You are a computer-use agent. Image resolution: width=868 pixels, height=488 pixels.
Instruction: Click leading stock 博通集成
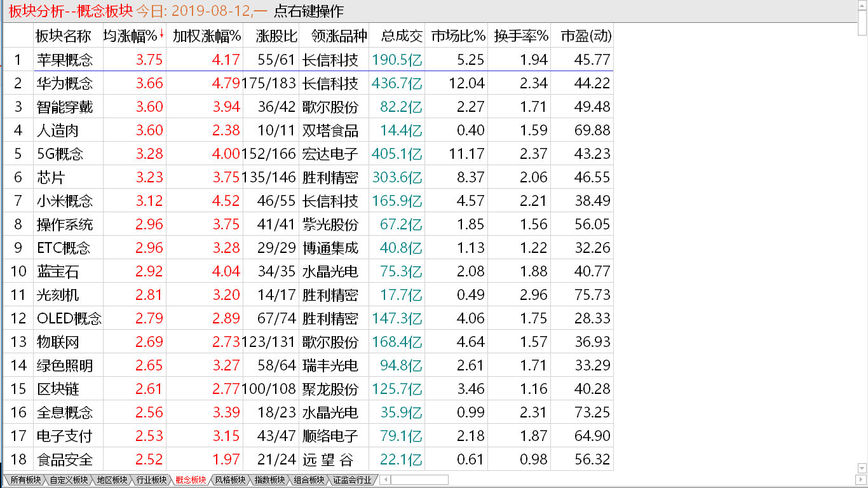pos(330,248)
